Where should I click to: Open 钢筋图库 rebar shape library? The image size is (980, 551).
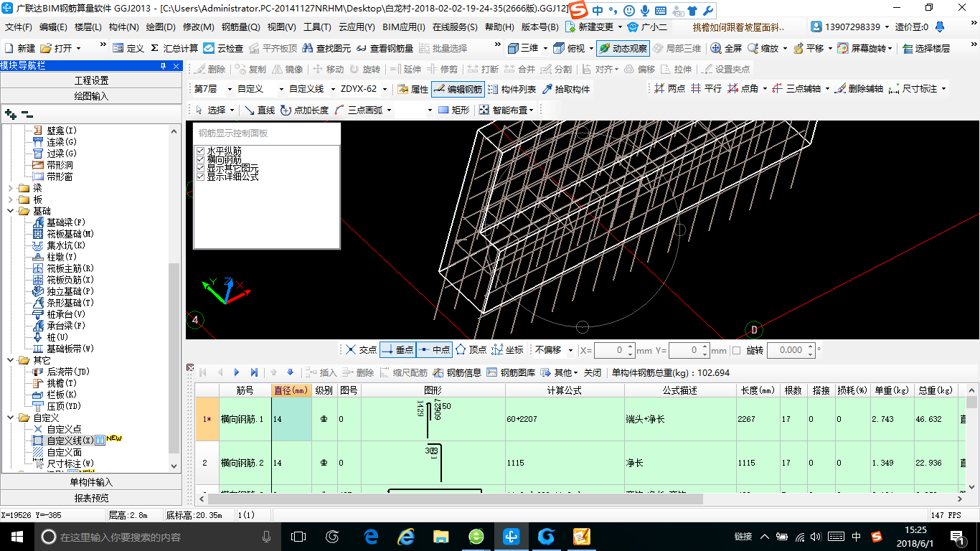511,372
